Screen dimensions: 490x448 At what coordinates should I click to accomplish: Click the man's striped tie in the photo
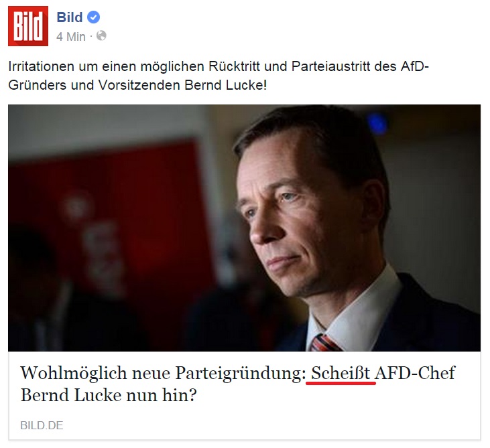pos(325,343)
